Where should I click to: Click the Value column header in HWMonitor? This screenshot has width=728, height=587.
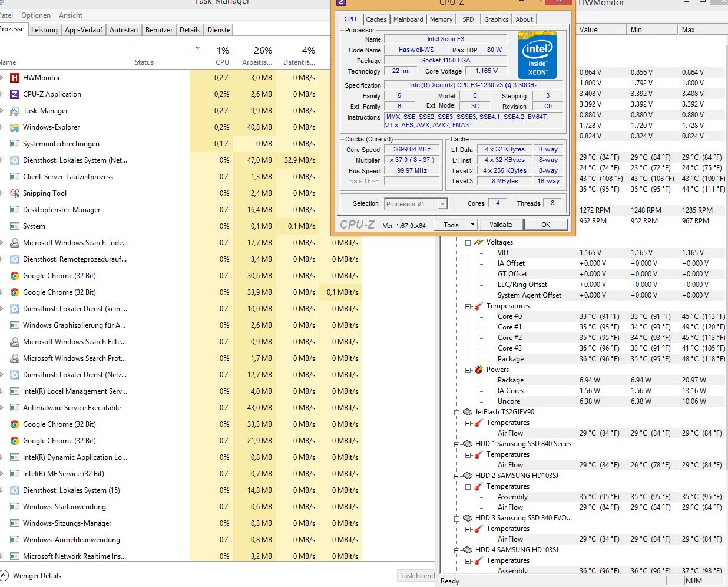(x=601, y=29)
